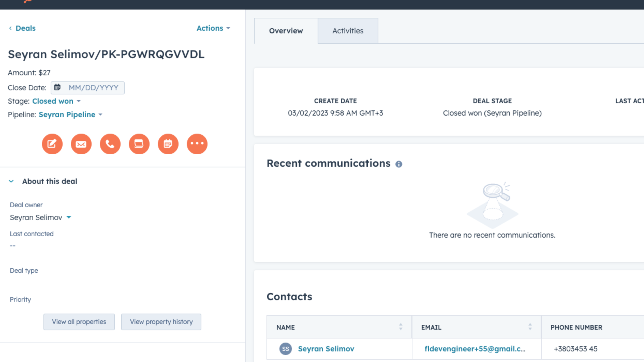Viewport: 644px width, 362px height.
Task: Click View all properties button
Action: 79,322
